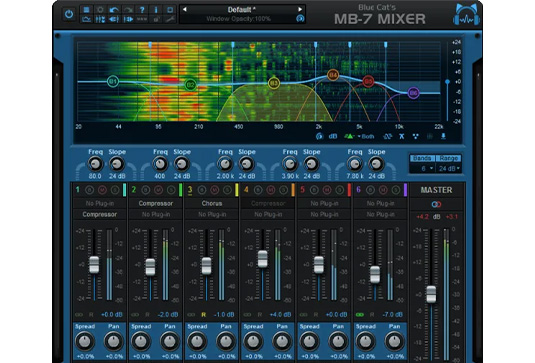Select the B6 band node on graph
The width and height of the screenshot is (535, 363).
coord(414,92)
